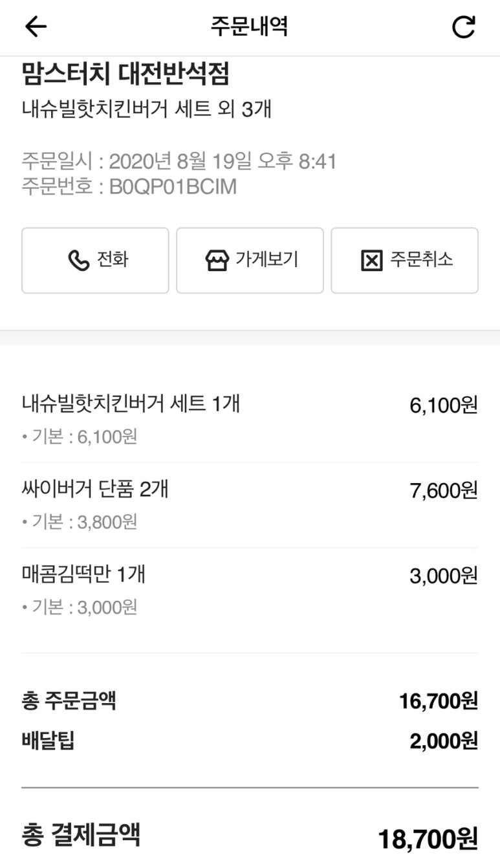The width and height of the screenshot is (500, 868).
Task: Tap the 총 주문금액 16,700원 row
Action: point(250,700)
